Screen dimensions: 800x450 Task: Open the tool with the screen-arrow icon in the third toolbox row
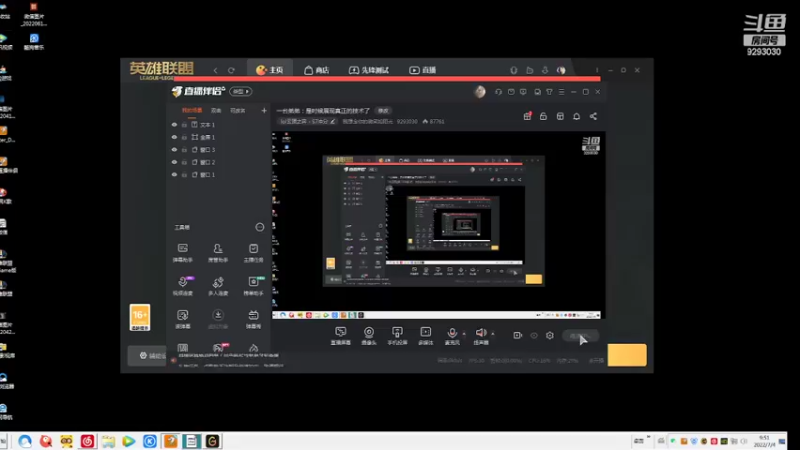pos(183,319)
